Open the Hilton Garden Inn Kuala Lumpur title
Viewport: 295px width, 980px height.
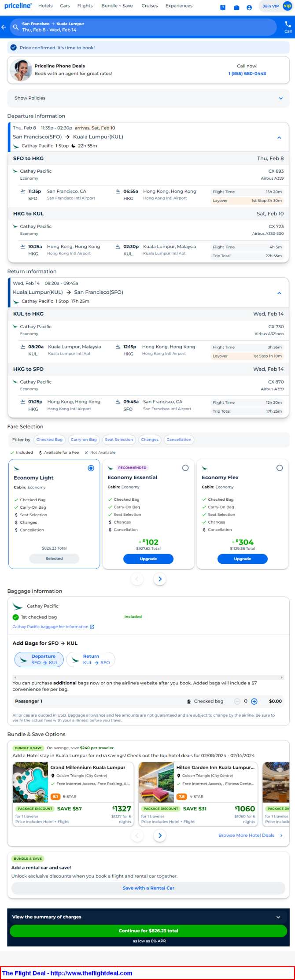[215, 767]
